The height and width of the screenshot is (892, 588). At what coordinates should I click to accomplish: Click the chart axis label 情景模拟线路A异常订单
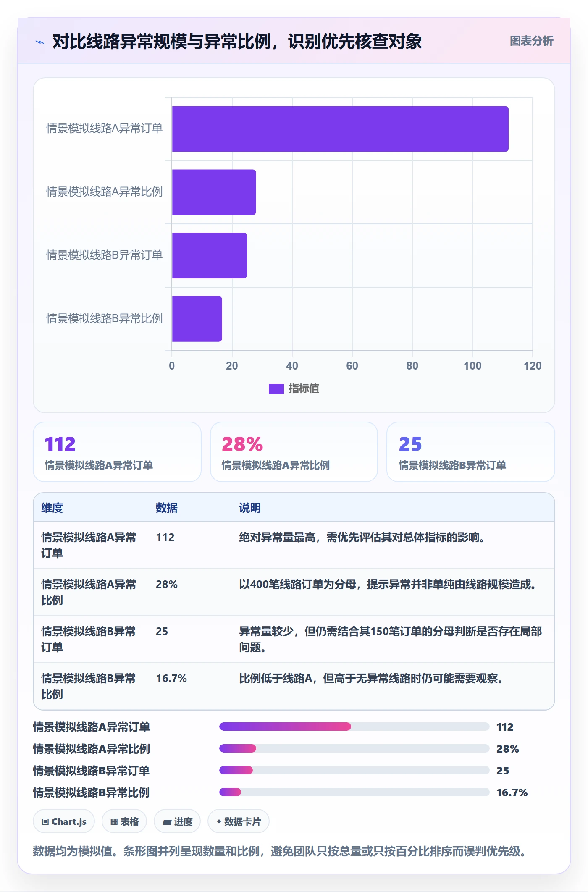104,128
